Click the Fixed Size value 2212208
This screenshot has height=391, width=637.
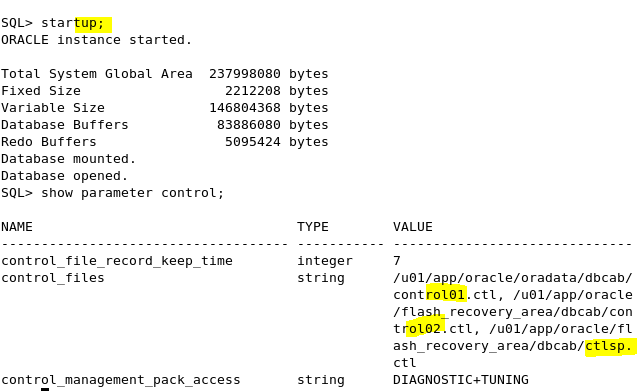coord(253,91)
